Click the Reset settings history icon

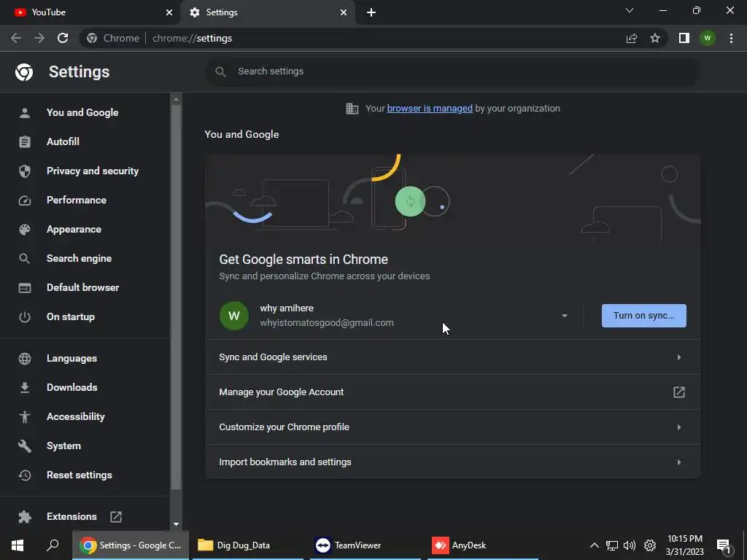coord(25,475)
